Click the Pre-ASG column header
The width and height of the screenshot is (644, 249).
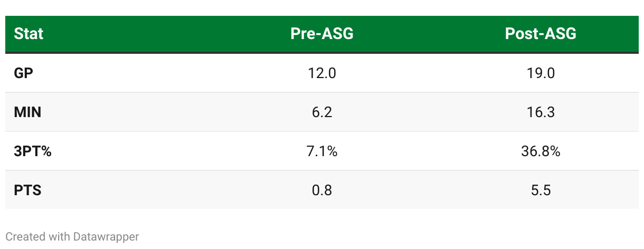pos(321,34)
